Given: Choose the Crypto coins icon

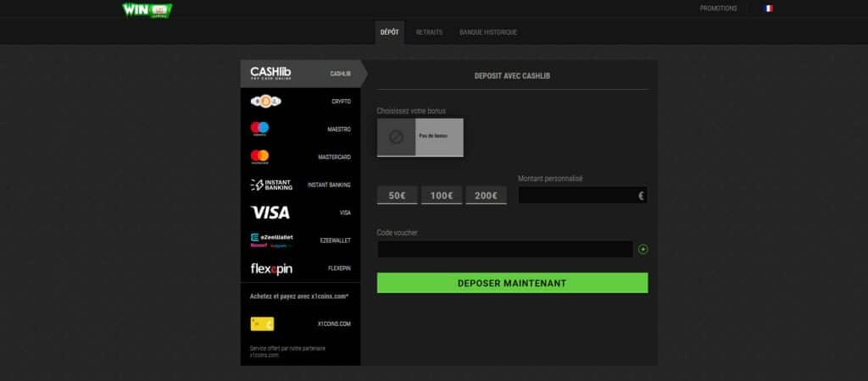Looking at the screenshot, I should click(265, 102).
